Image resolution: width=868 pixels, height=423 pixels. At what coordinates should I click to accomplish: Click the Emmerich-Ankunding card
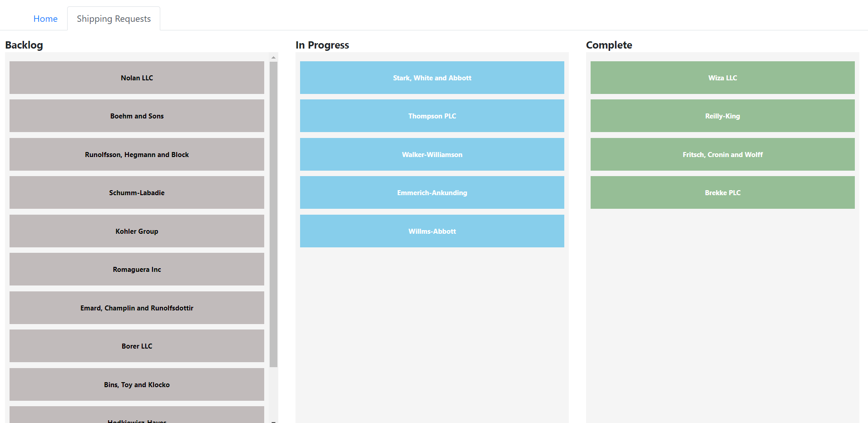click(x=432, y=192)
